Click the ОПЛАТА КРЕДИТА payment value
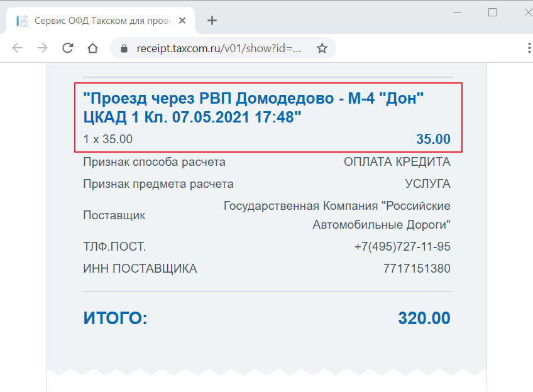Screen dimensions: 533x392 (x=397, y=162)
